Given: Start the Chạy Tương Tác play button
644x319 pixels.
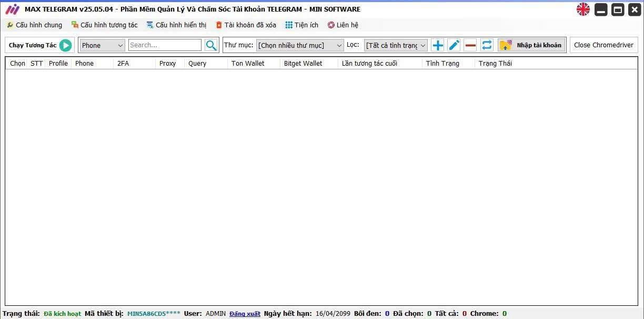Looking at the screenshot, I should [65, 45].
